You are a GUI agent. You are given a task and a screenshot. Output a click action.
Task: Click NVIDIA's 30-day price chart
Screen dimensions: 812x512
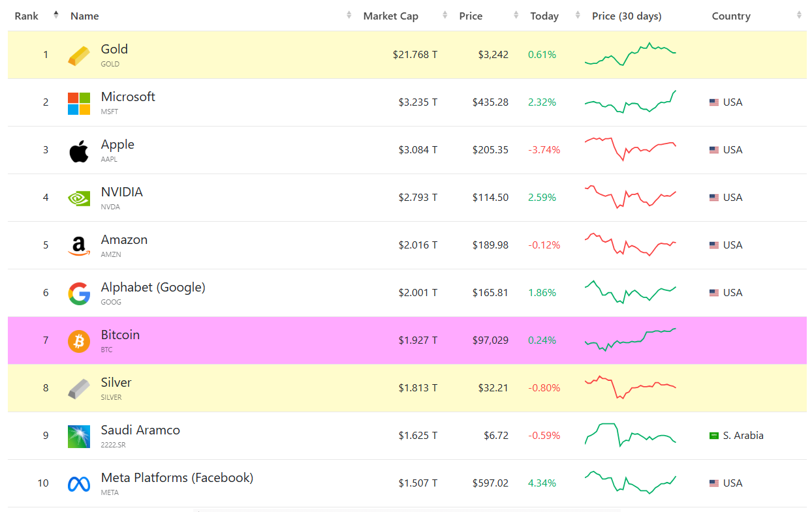[x=631, y=197]
